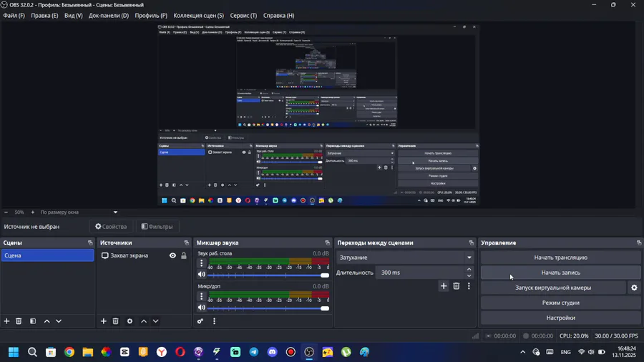Zoom out preview with minus button

click(x=6, y=212)
